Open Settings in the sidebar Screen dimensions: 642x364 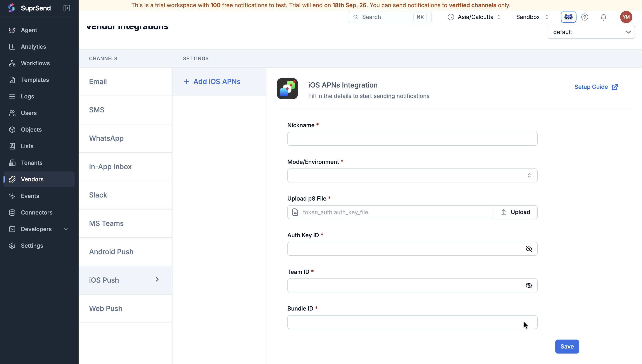tap(39, 246)
